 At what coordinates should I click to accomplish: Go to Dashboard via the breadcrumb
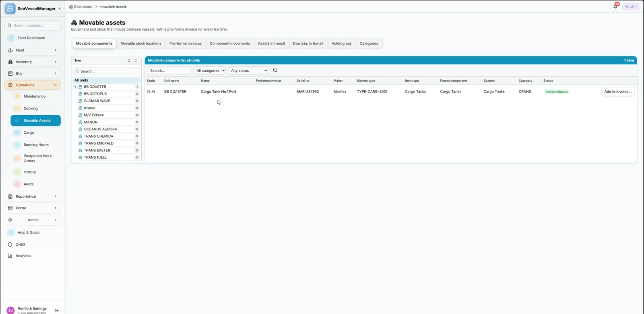[x=81, y=6]
